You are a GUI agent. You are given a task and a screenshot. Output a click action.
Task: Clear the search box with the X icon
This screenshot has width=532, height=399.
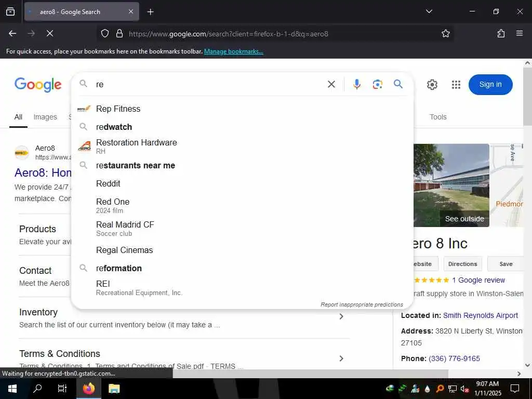click(x=331, y=84)
